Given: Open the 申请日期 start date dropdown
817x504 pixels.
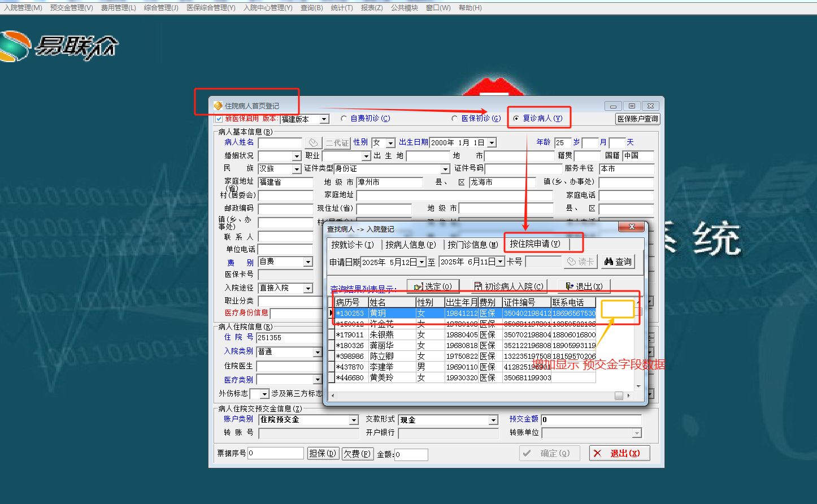Looking at the screenshot, I should coord(421,262).
